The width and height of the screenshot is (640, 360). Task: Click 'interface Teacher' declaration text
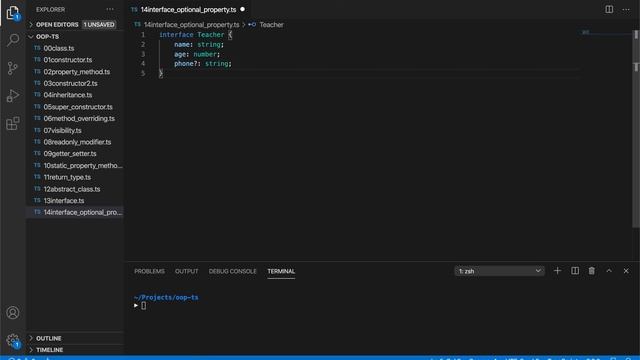[x=191, y=35]
